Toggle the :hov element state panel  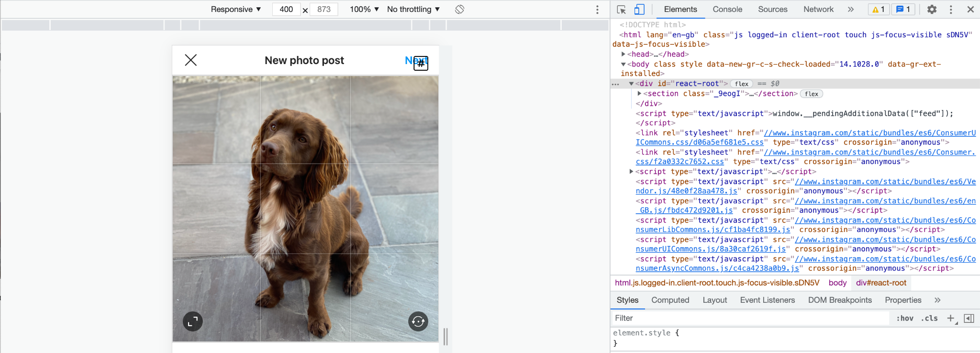pyautogui.click(x=904, y=318)
